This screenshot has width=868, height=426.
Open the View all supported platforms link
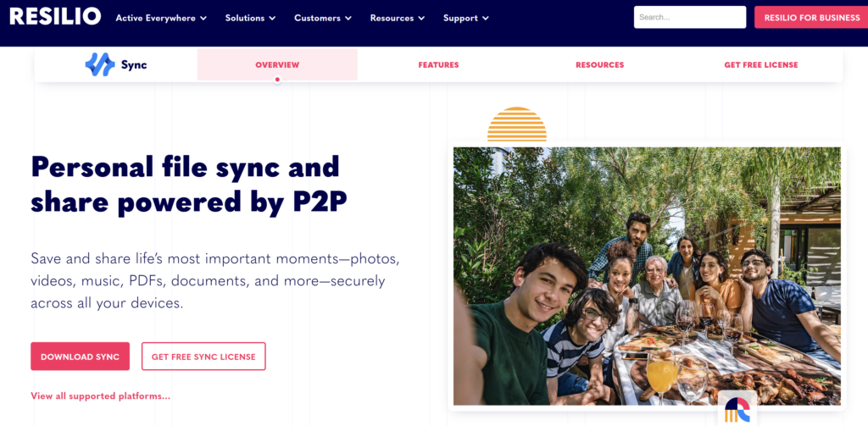click(100, 396)
